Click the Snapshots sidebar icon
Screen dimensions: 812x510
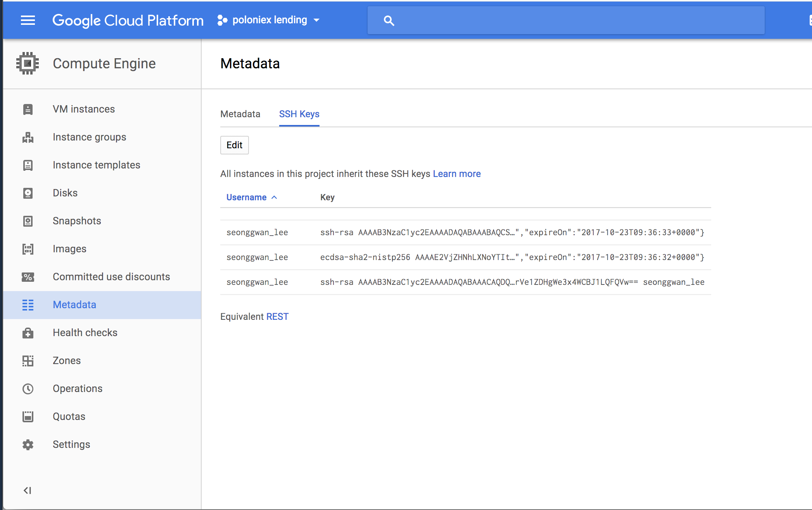click(28, 220)
